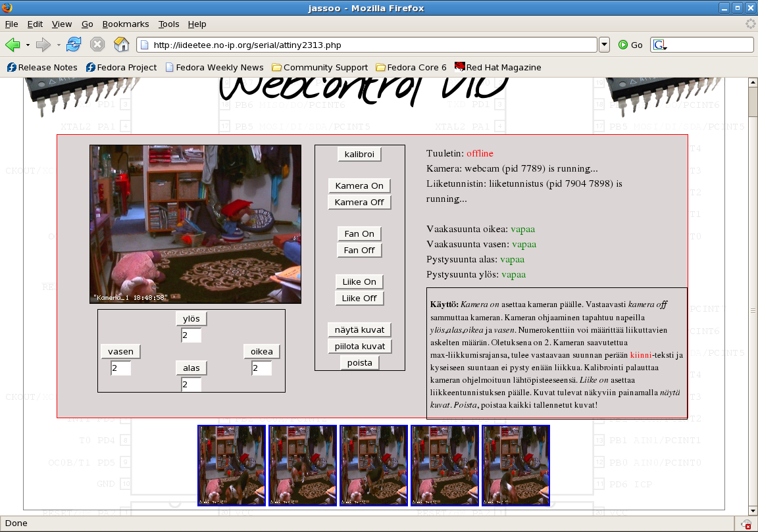Viewport: 758px width, 532px height.
Task: Disable motion detection with Liike Off
Action: tap(359, 298)
